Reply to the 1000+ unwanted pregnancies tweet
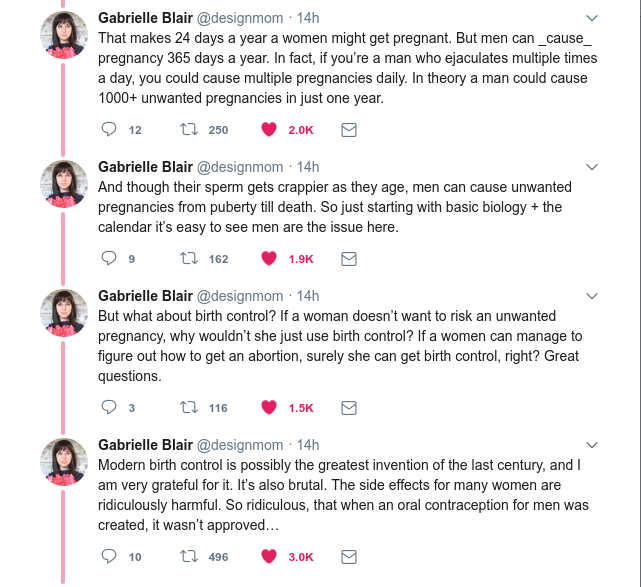The image size is (641, 587). pos(111,130)
